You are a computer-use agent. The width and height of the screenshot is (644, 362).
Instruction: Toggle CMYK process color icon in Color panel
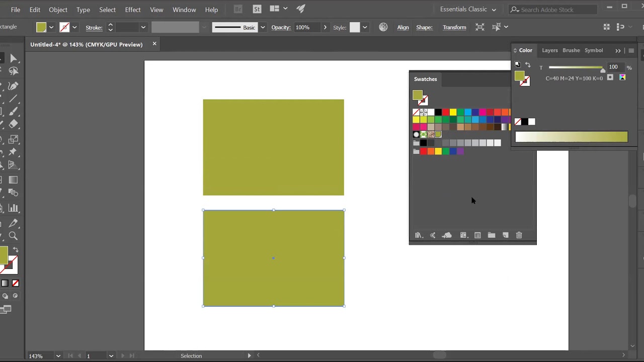click(622, 77)
